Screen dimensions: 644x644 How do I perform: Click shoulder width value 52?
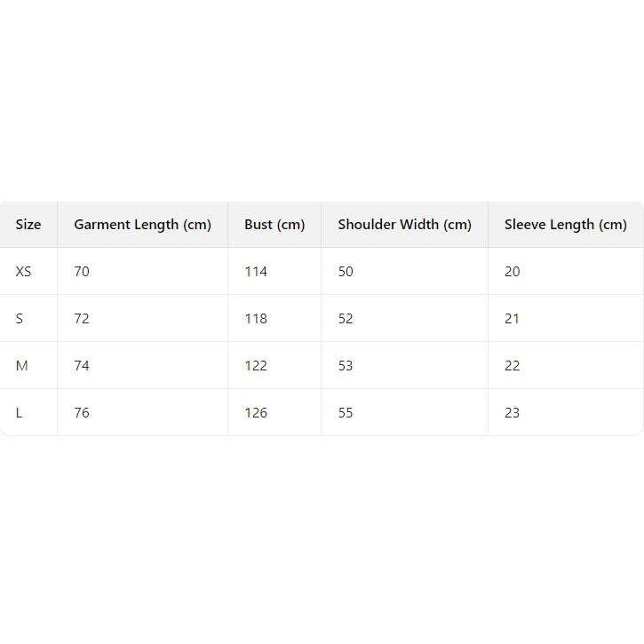[346, 319]
